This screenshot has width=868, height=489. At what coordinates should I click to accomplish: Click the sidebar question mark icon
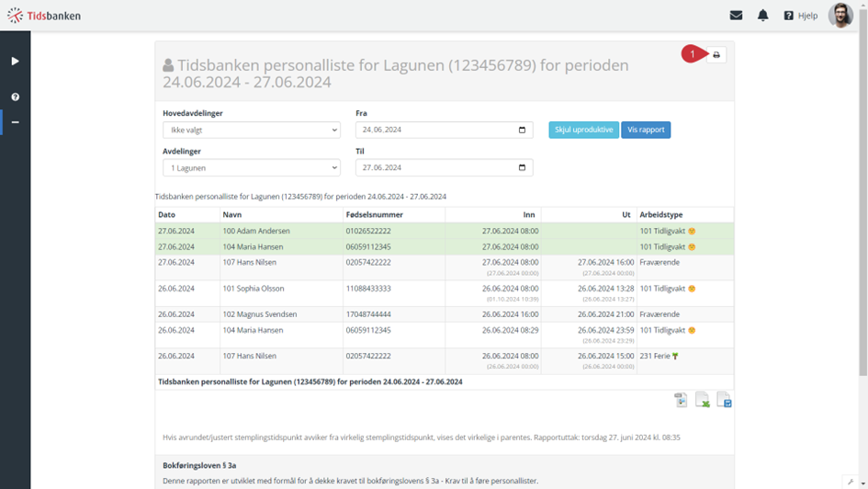click(15, 97)
